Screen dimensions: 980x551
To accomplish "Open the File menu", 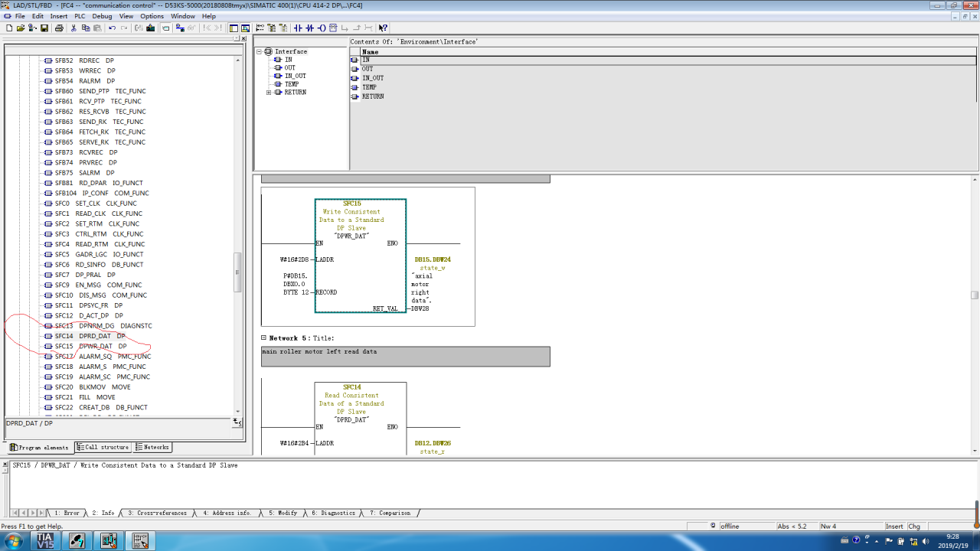I will (x=20, y=16).
